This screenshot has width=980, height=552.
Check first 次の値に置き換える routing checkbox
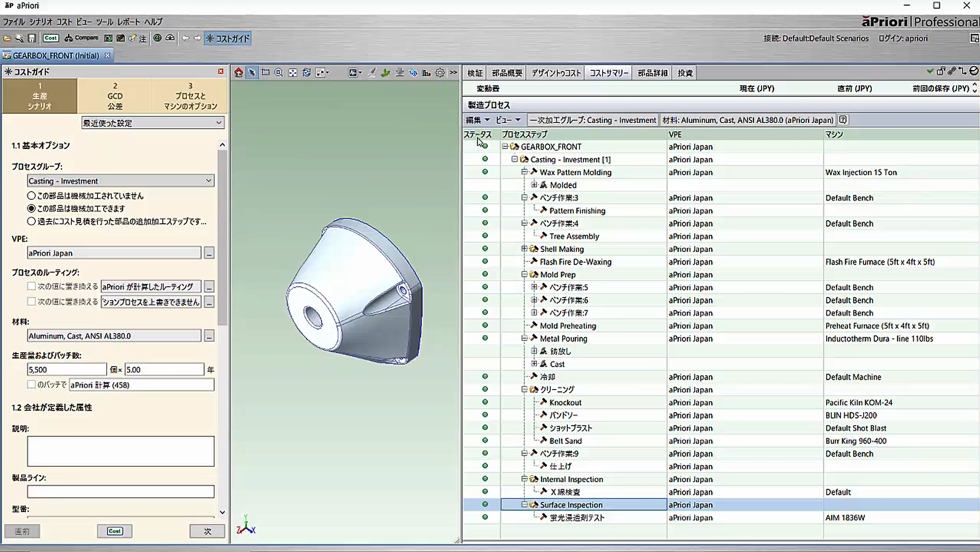[31, 286]
